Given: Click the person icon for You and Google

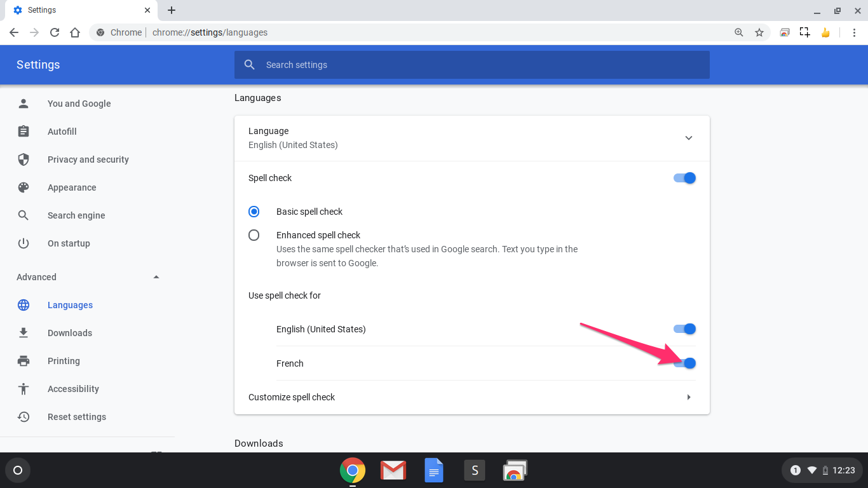Looking at the screenshot, I should pyautogui.click(x=24, y=104).
